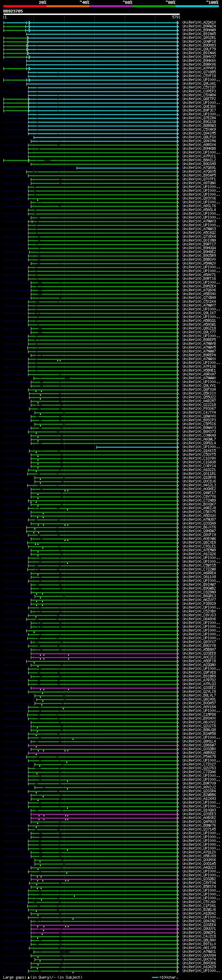222x980 pixels.
Task: Select the UniRef100_A7Q691 label
Action: [x=199, y=168]
